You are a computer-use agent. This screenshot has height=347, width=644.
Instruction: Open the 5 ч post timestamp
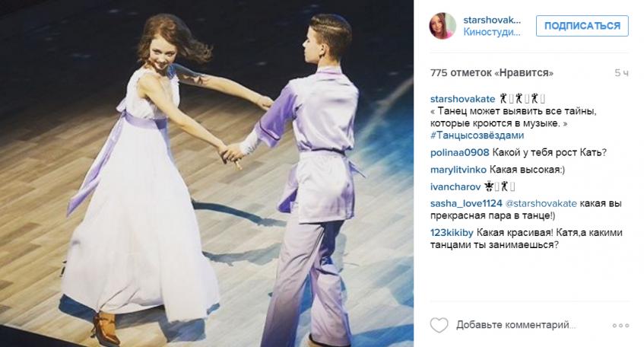tap(621, 73)
